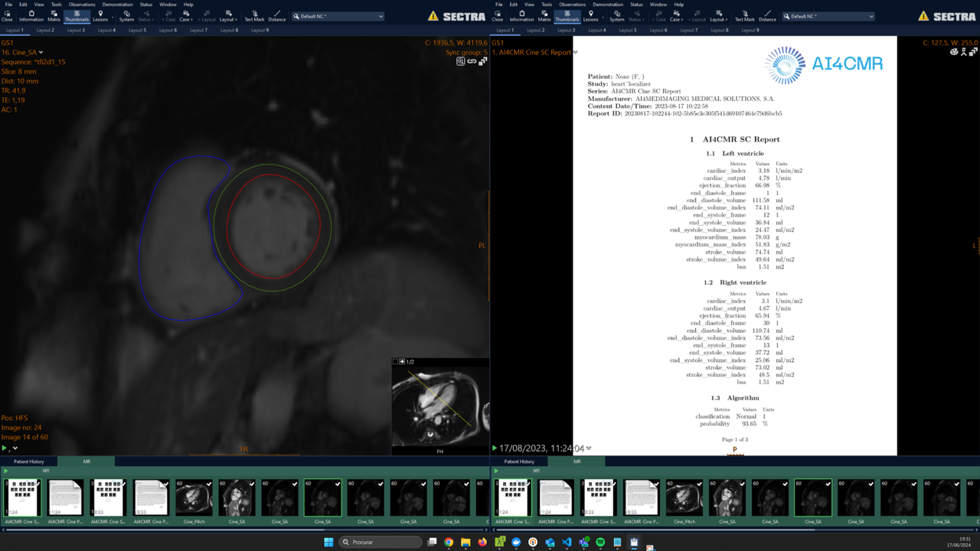The width and height of the screenshot is (980, 551).
Task: Go to next case in left toolbar
Action: click(x=186, y=15)
